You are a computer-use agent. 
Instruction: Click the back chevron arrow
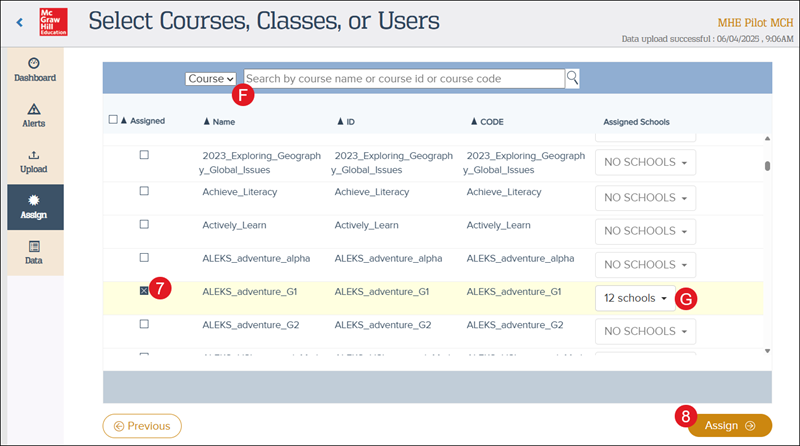[x=19, y=21]
